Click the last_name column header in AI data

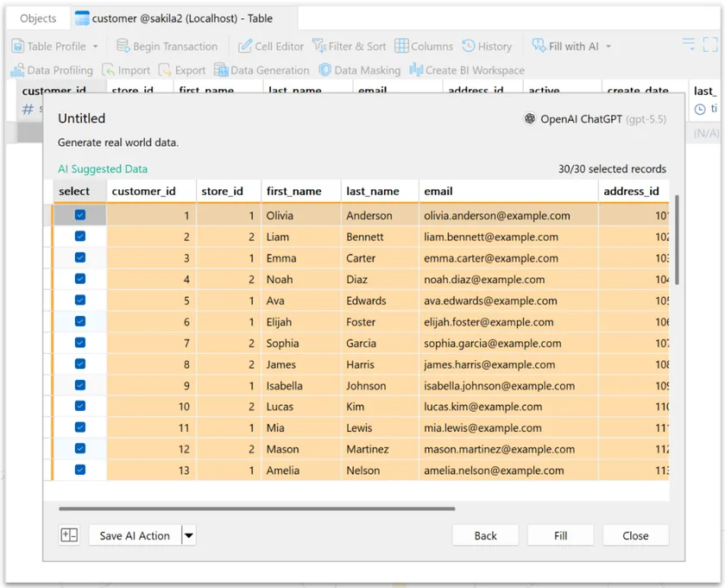[x=380, y=191]
